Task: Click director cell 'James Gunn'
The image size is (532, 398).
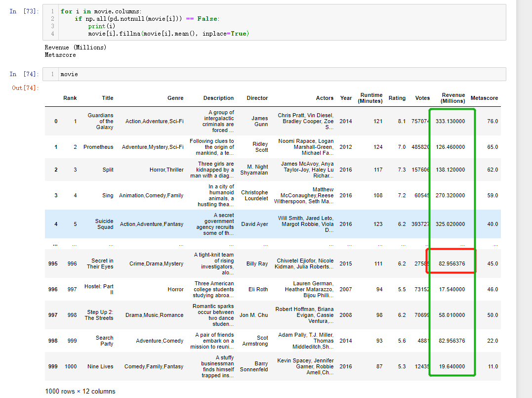Action: (259, 121)
